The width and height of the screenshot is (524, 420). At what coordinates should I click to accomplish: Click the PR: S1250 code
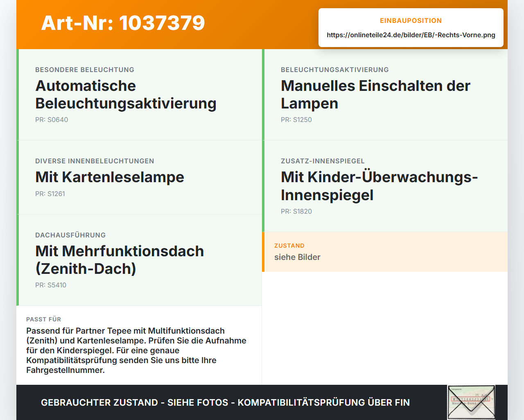point(296,120)
